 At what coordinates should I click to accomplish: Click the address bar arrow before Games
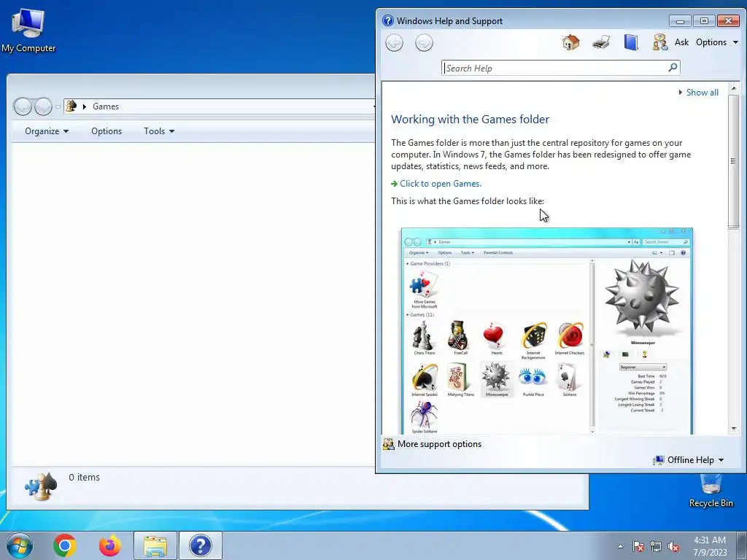85,106
